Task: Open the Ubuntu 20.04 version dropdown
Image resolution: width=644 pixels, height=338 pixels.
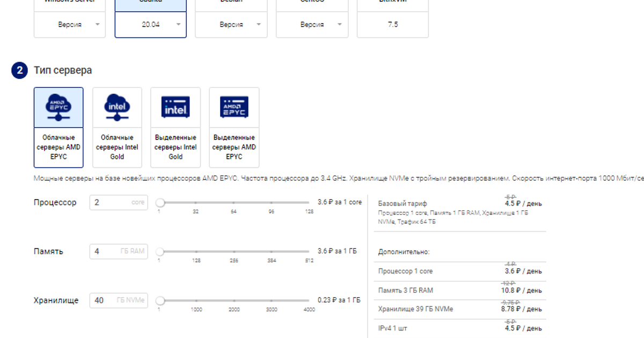Action: 151,25
